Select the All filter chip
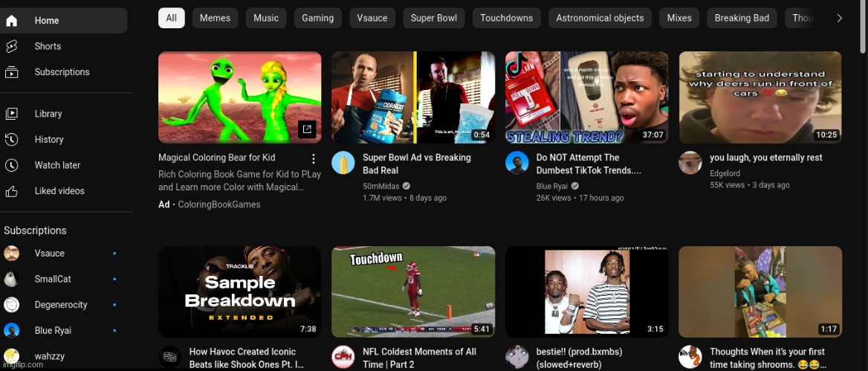The width and height of the screenshot is (868, 371). 172,19
